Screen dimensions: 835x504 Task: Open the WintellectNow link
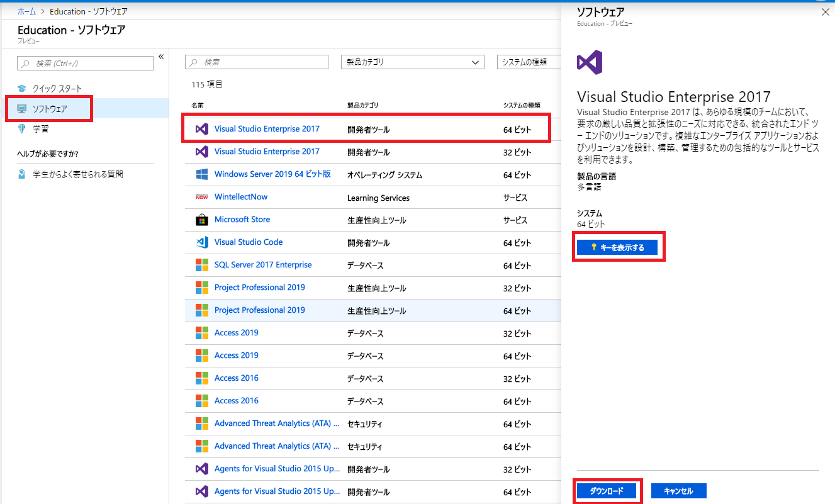tap(241, 197)
